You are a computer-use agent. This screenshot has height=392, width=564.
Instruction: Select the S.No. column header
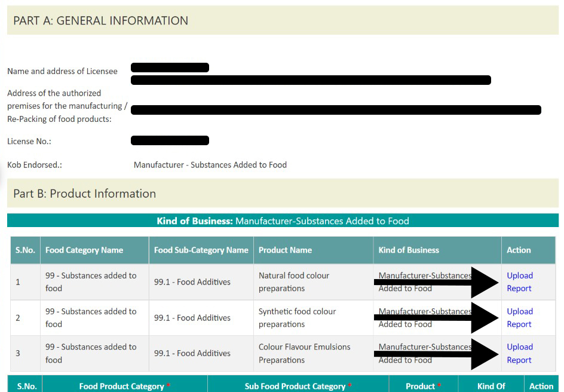[25, 250]
